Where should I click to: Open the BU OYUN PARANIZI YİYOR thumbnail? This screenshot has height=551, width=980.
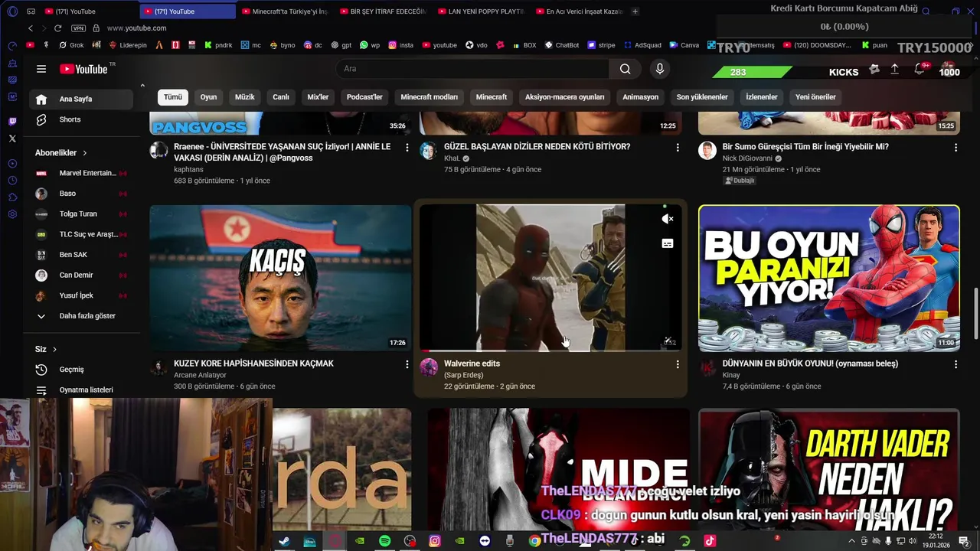tap(829, 278)
